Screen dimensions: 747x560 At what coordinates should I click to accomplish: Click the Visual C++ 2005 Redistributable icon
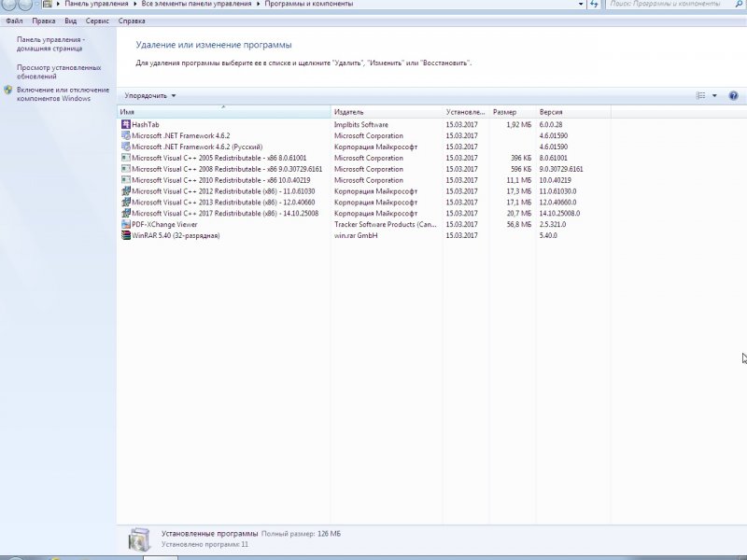(x=126, y=158)
